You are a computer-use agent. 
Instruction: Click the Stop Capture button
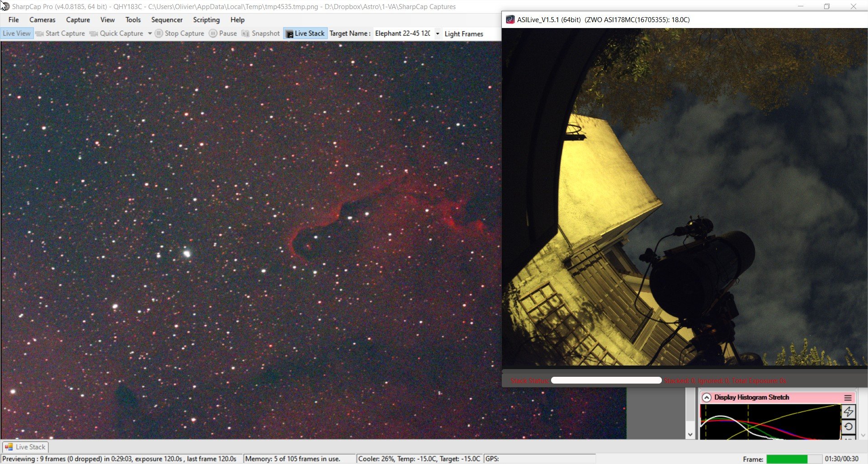point(179,33)
